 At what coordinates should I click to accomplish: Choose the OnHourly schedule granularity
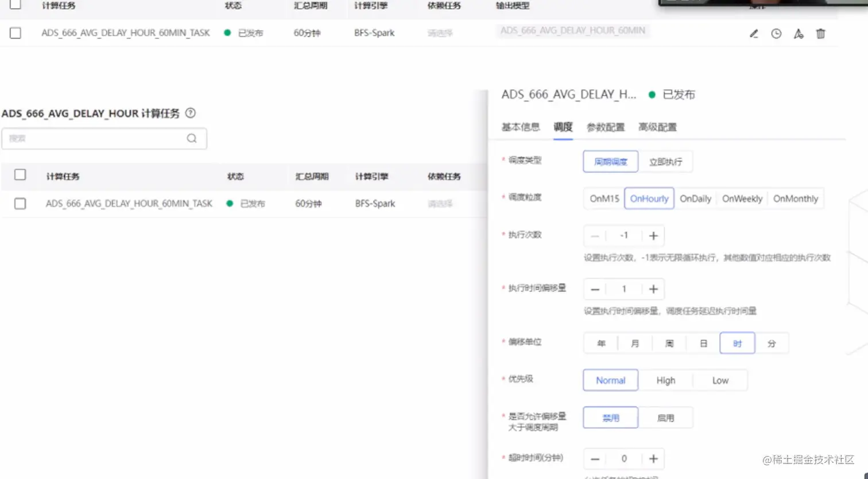click(649, 198)
